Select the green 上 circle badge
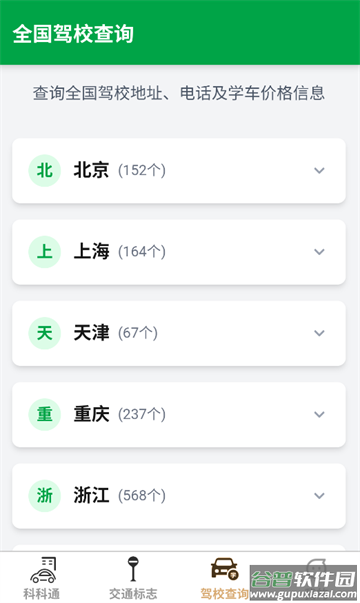 click(45, 252)
